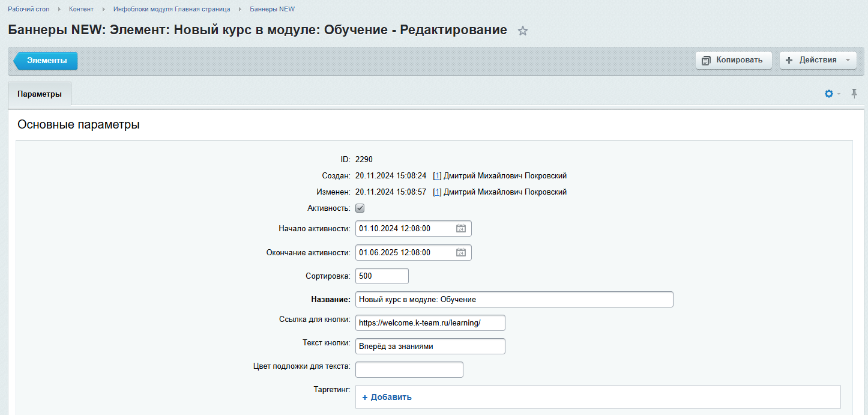Open Баннеры NEW breadcrumb link

pyautogui.click(x=272, y=9)
